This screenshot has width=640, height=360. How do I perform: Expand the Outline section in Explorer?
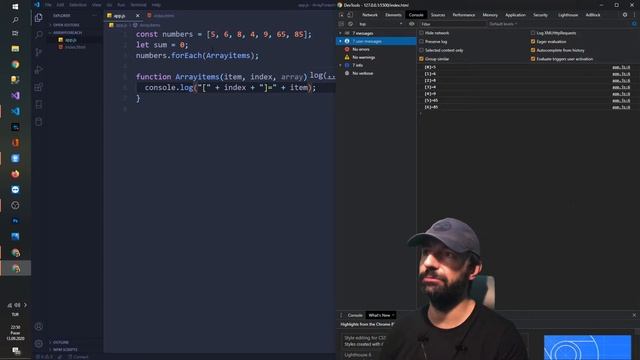(x=60, y=342)
